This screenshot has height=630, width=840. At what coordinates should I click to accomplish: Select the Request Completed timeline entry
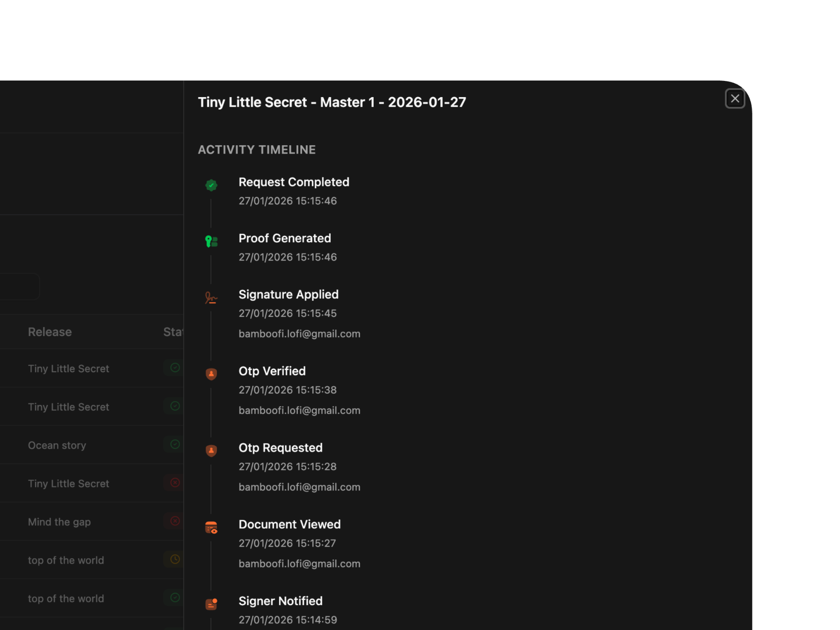pos(294,182)
